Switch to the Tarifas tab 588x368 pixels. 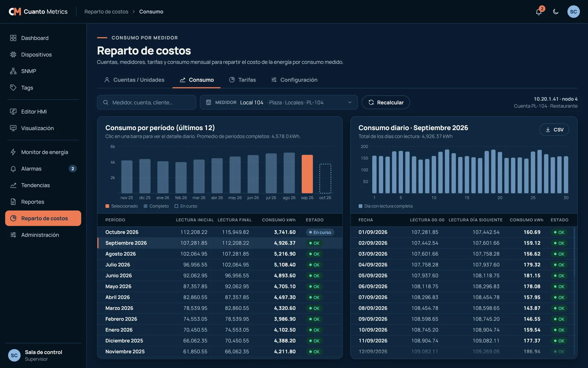(243, 80)
